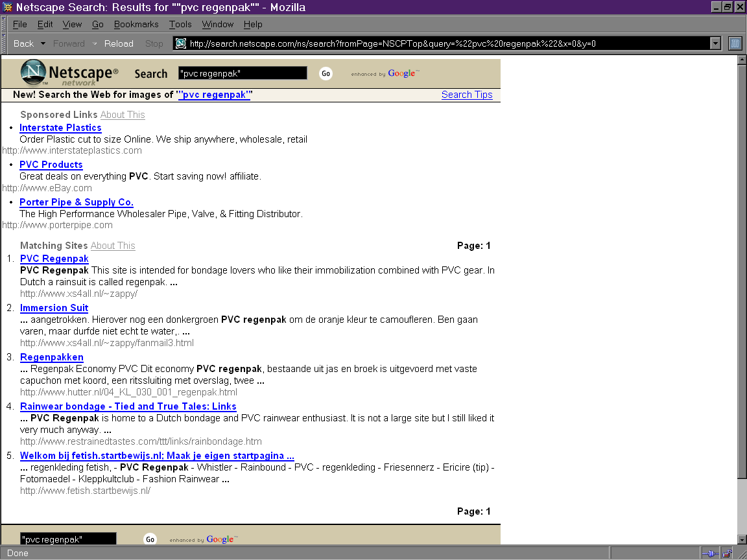Click the navigation toolbar collapse grippy
Screen dimensions: 747x560
(x=5, y=43)
